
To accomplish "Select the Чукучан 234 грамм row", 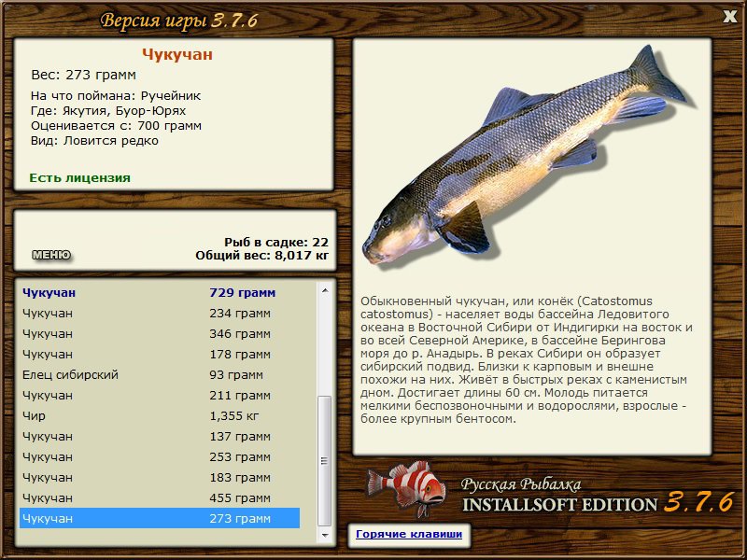I will click(160, 314).
